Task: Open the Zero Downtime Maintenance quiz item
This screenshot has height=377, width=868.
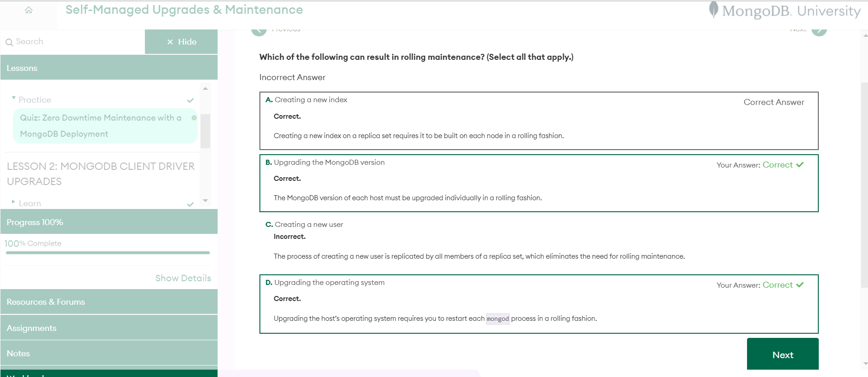Action: (x=100, y=126)
